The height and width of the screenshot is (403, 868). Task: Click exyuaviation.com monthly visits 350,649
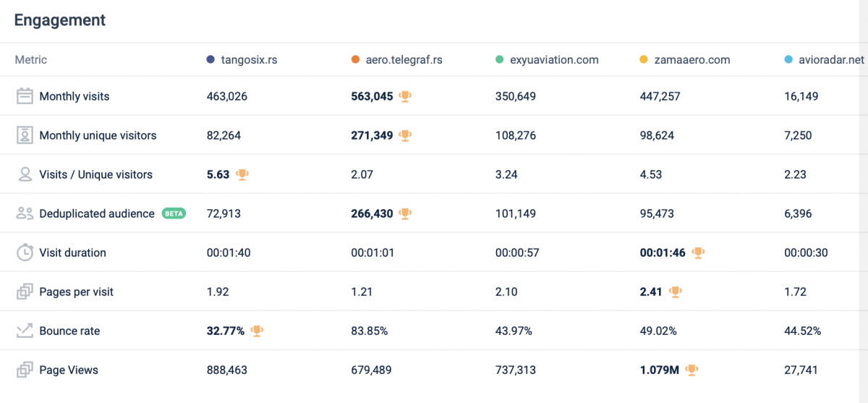516,96
